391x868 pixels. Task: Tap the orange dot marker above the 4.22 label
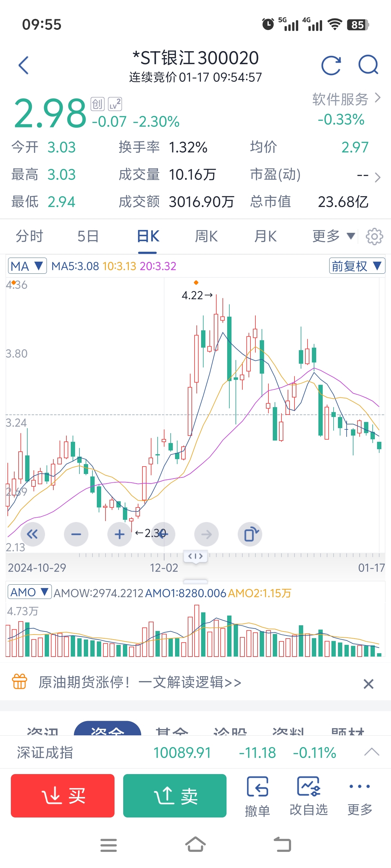[196, 282]
